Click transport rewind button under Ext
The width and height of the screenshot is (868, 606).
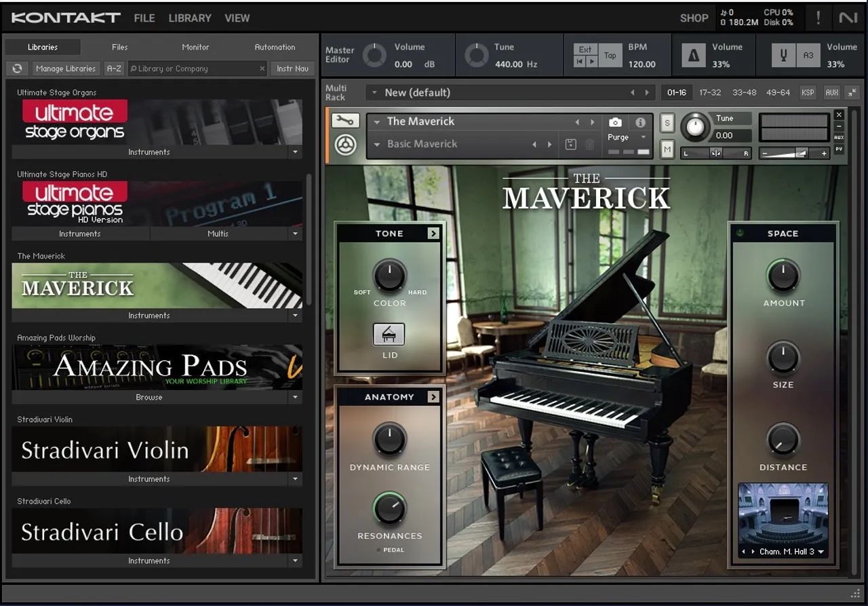pos(579,61)
